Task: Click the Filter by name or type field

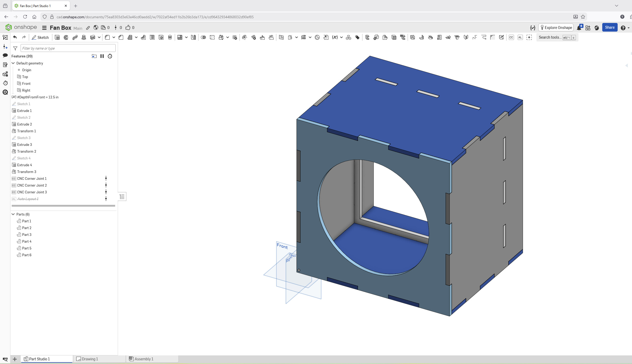Action: [68, 48]
